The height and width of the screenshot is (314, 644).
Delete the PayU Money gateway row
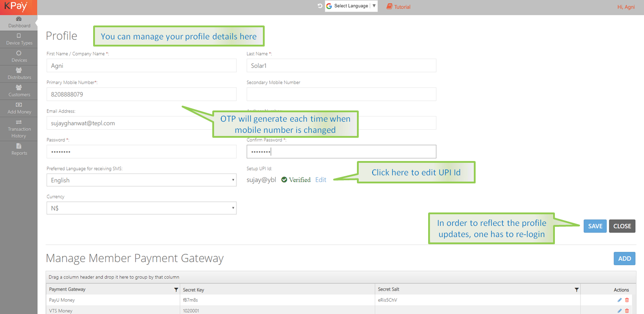[x=627, y=300]
